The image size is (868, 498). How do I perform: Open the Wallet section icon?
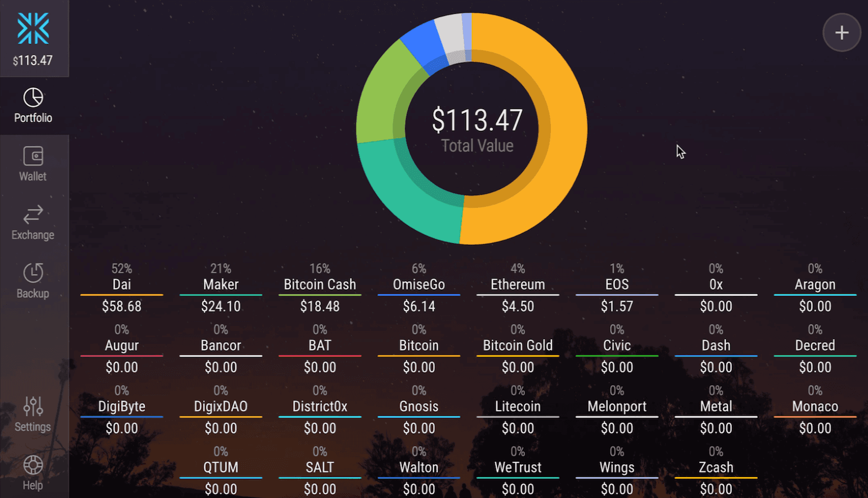pos(33,156)
